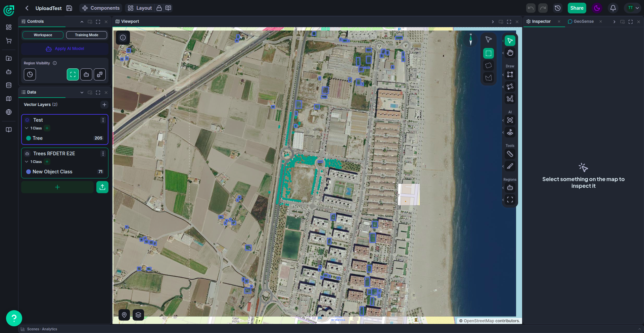
Task: Open the layers stack button on map
Action: (138, 315)
